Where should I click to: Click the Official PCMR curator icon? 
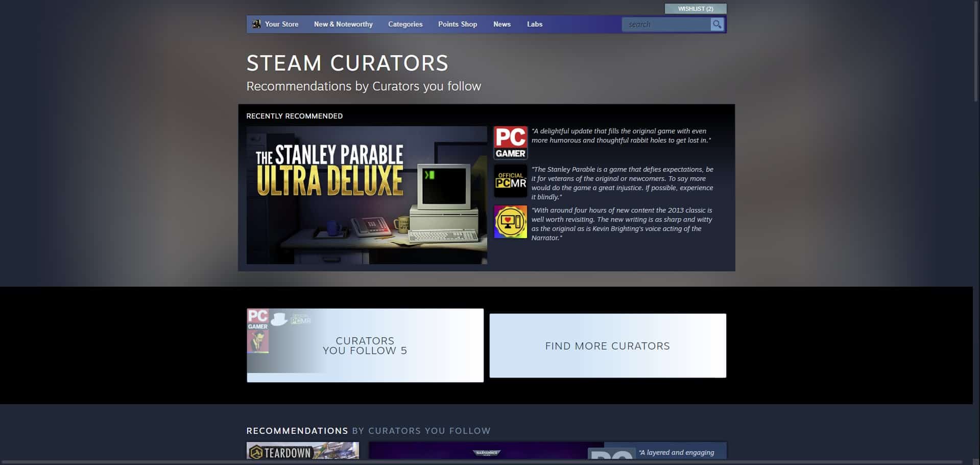[x=510, y=181]
